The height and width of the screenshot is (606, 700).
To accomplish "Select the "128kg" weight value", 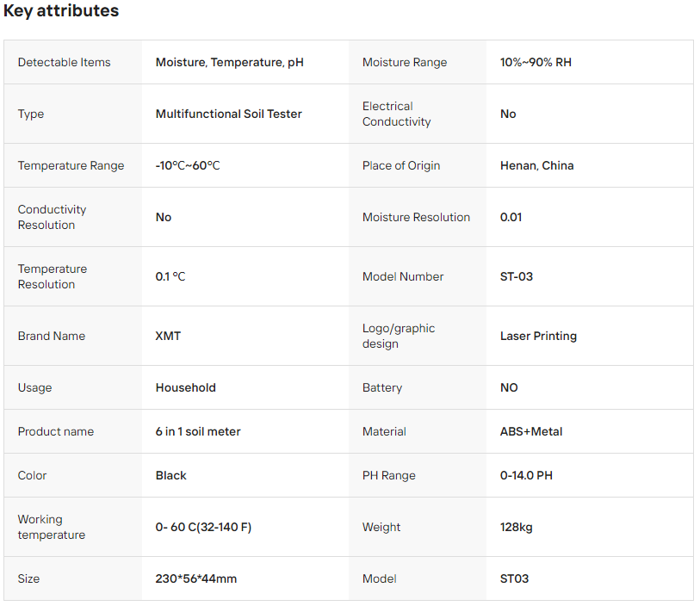I will 516,527.
